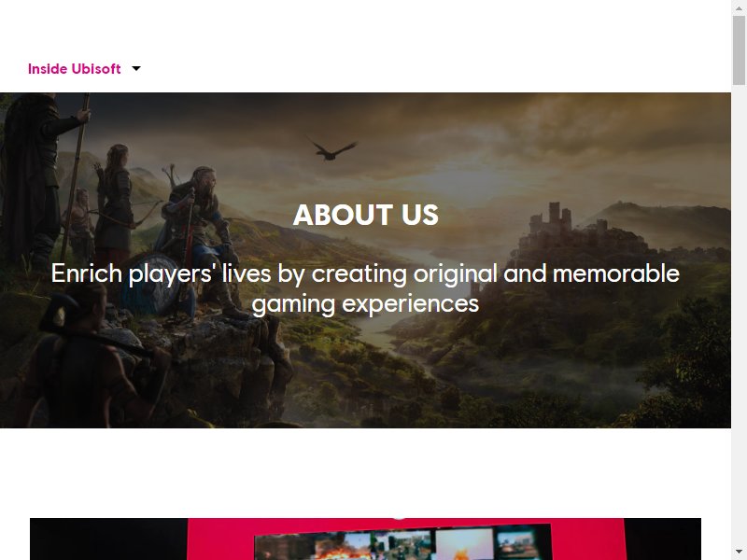The height and width of the screenshot is (560, 747).
Task: Select the ABOUT US heading
Action: click(x=365, y=216)
